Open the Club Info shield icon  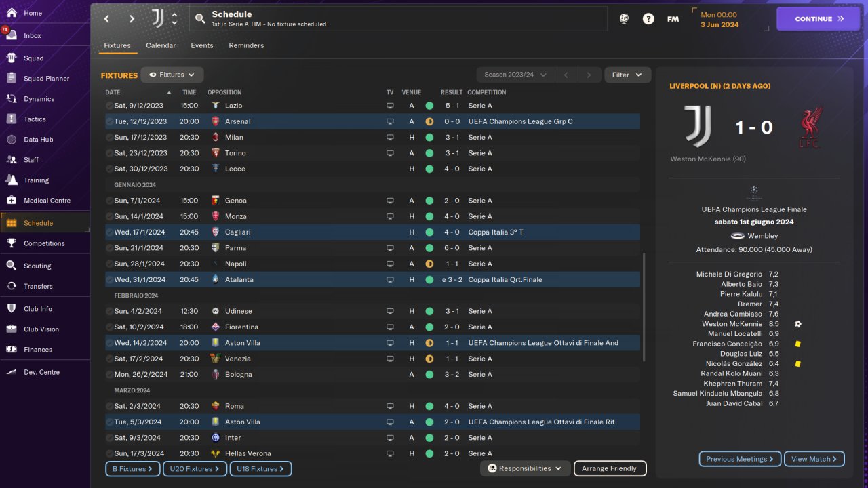tap(11, 309)
